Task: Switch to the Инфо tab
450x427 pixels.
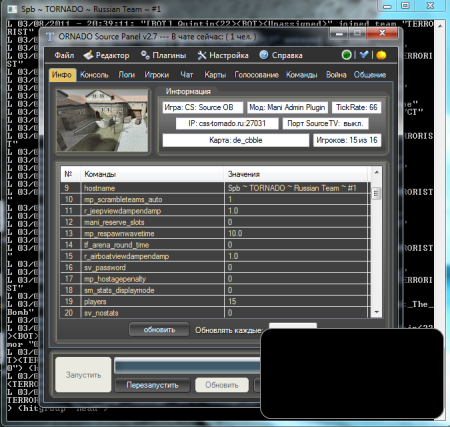Action: 62,75
